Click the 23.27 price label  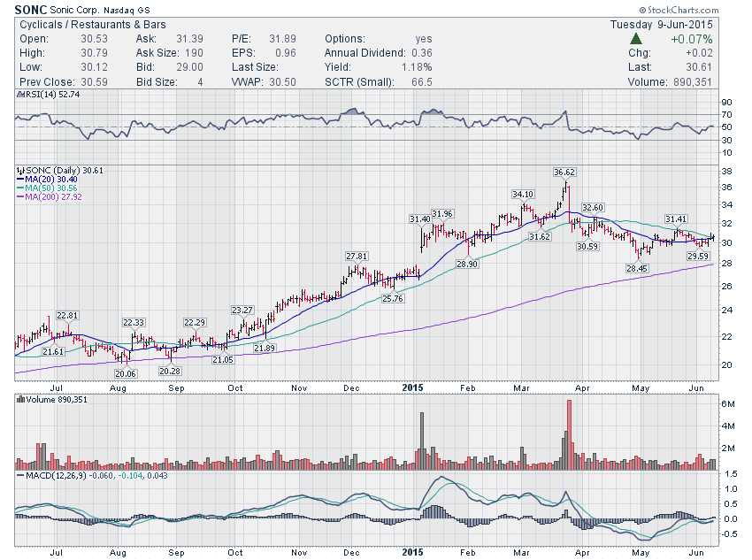click(242, 311)
